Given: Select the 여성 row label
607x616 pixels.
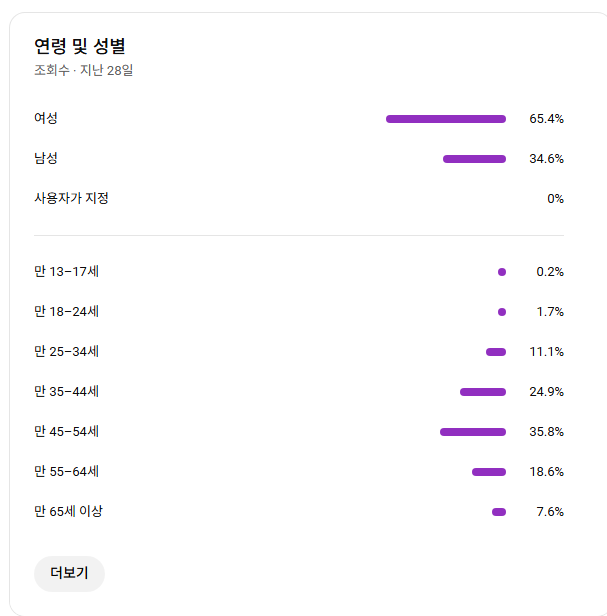Looking at the screenshot, I should tap(46, 118).
